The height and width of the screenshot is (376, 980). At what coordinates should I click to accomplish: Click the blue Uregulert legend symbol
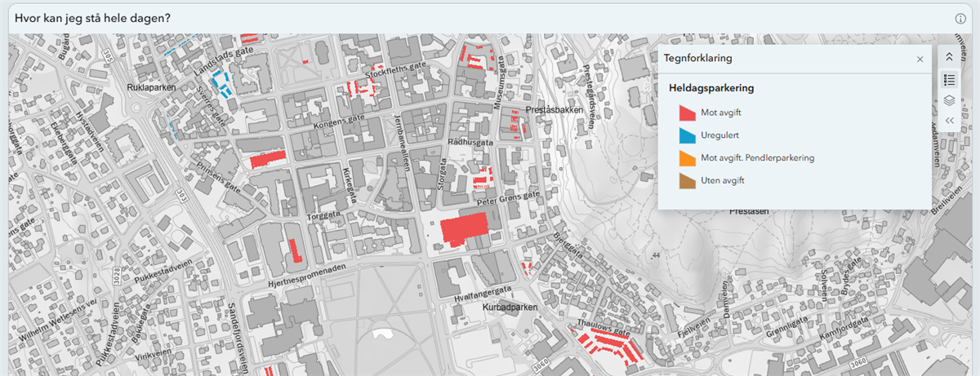pos(686,135)
